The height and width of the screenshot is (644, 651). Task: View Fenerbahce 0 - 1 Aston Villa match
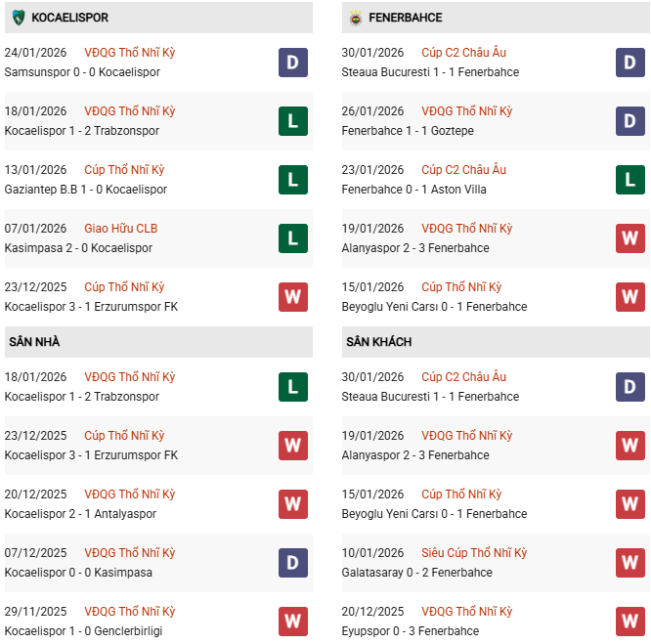coord(413,190)
